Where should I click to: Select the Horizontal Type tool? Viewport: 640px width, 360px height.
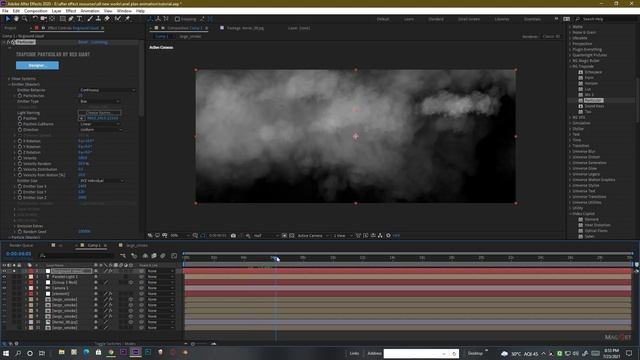(x=80, y=19)
